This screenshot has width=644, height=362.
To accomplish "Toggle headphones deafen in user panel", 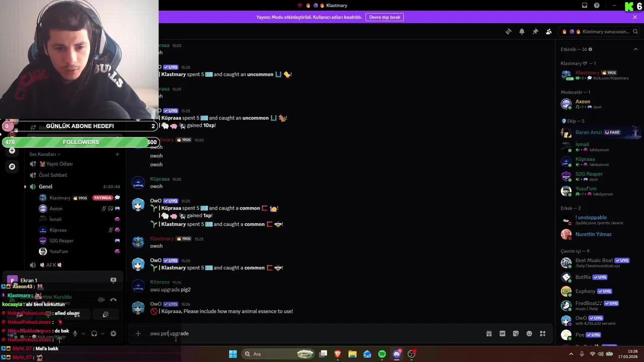I will point(94,333).
